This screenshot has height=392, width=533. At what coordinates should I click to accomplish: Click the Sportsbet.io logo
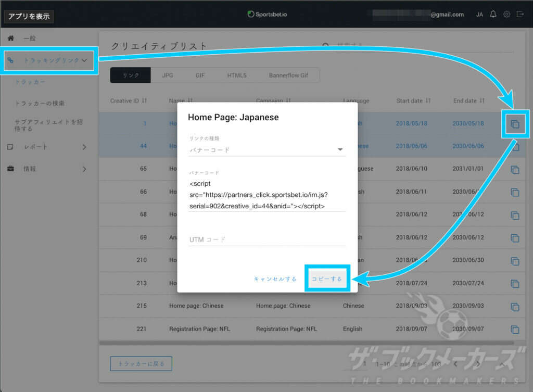click(x=267, y=14)
